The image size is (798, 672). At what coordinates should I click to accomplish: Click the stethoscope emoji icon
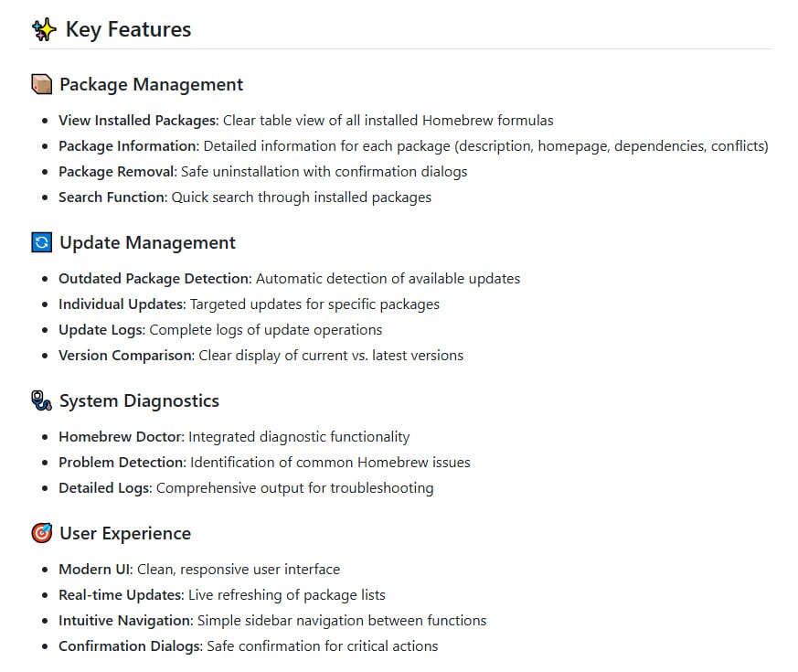42,401
